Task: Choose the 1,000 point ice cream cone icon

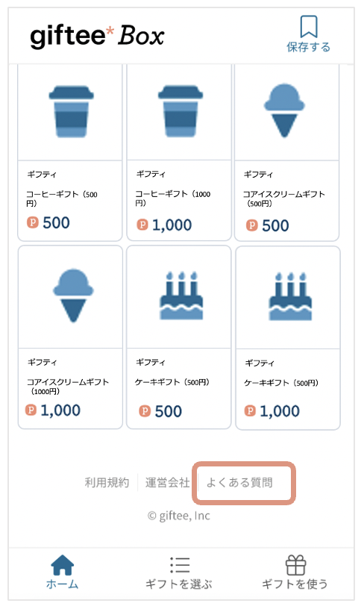Action: [73, 296]
